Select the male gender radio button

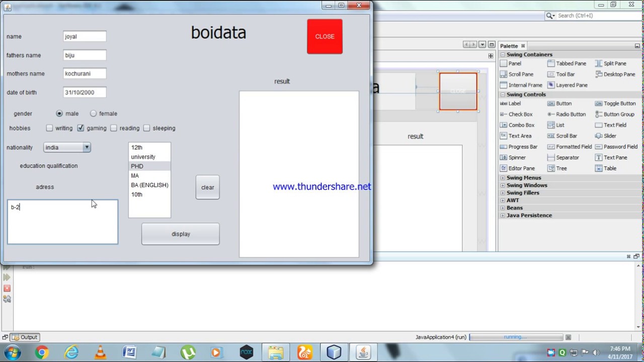pos(60,114)
